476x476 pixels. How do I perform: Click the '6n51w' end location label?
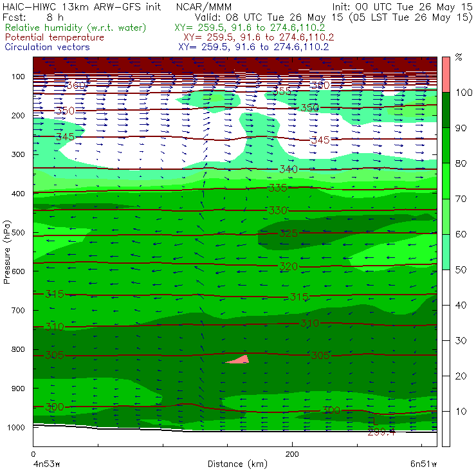coord(423,464)
